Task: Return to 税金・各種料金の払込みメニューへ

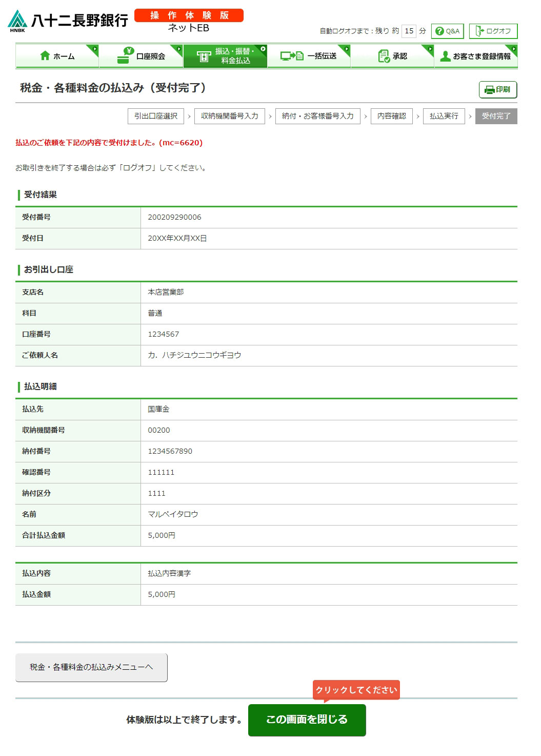Action: 91,667
